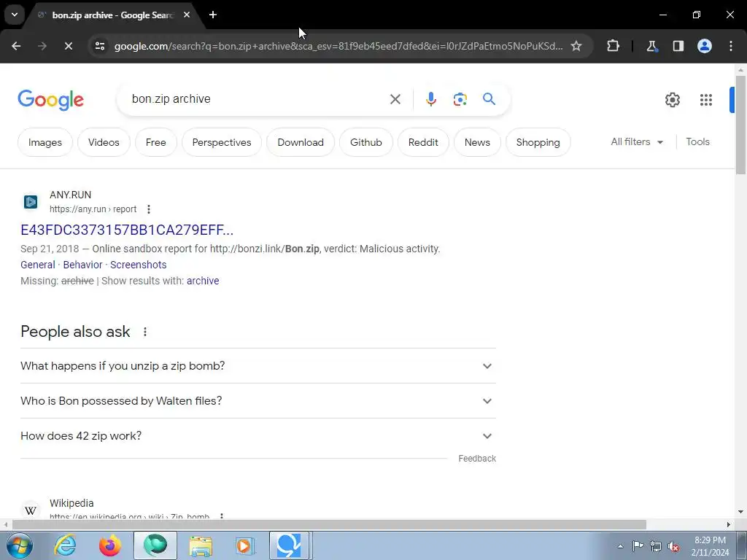
Task: Select the Github filter chip
Action: click(x=366, y=142)
